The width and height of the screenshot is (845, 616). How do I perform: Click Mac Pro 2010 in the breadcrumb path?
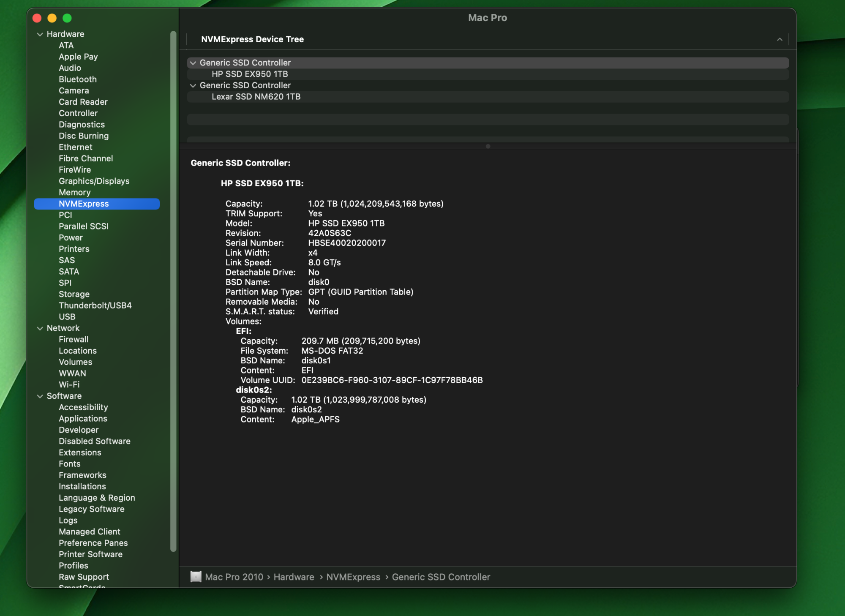(x=234, y=576)
